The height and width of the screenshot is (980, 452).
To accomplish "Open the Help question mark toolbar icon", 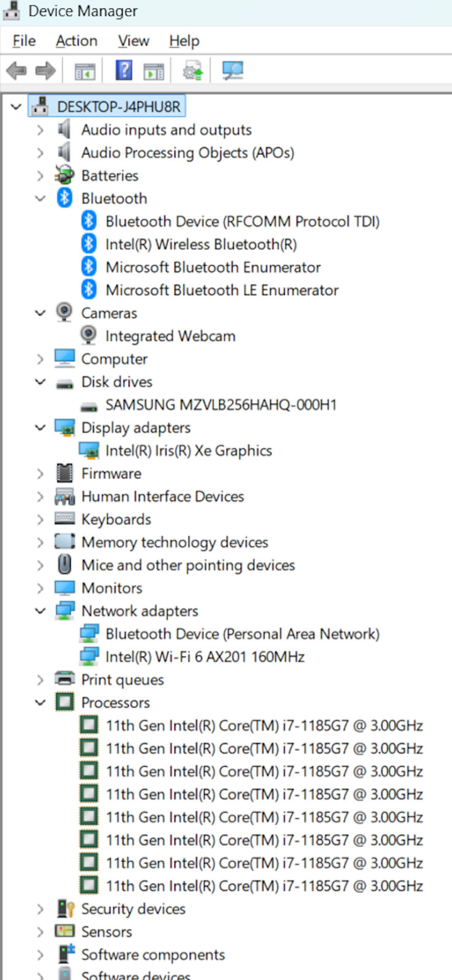I will [124, 70].
